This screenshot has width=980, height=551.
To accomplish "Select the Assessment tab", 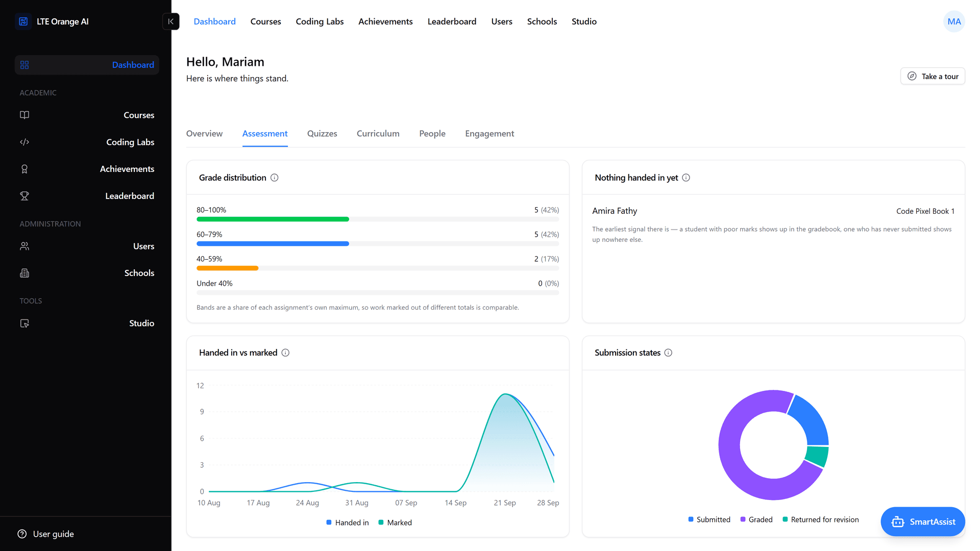I will pos(265,134).
